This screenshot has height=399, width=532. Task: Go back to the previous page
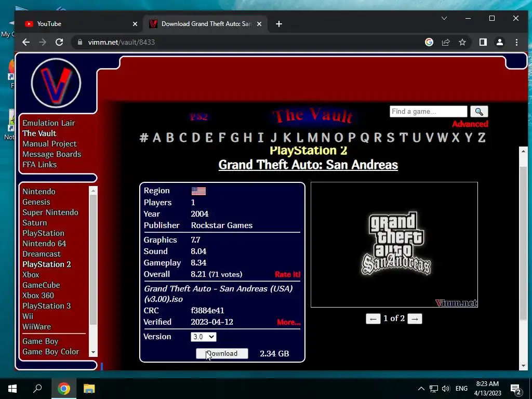pyautogui.click(x=26, y=42)
